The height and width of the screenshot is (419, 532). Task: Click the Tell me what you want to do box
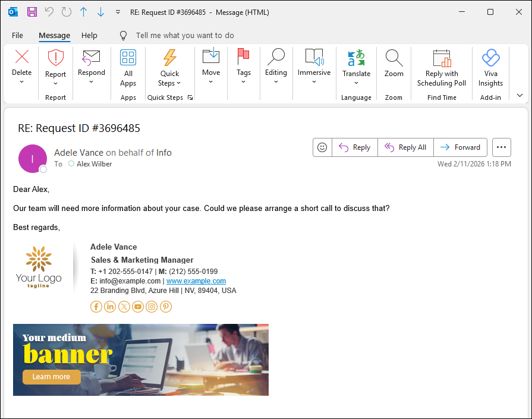pyautogui.click(x=185, y=35)
